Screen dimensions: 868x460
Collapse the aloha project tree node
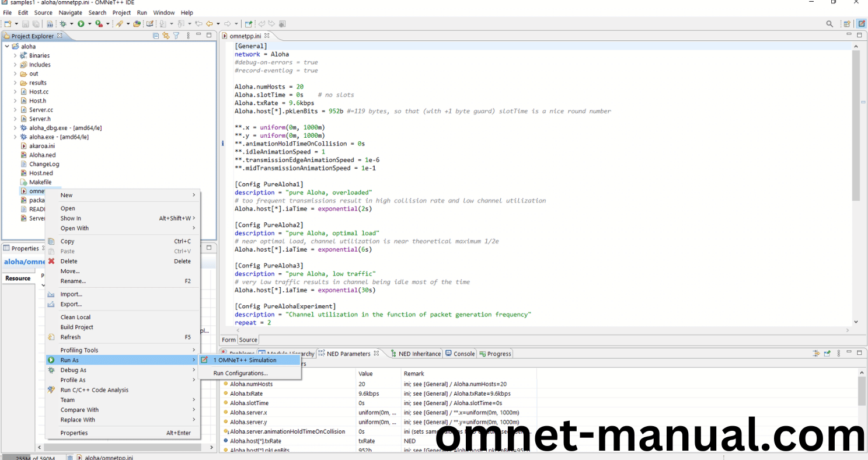point(7,47)
